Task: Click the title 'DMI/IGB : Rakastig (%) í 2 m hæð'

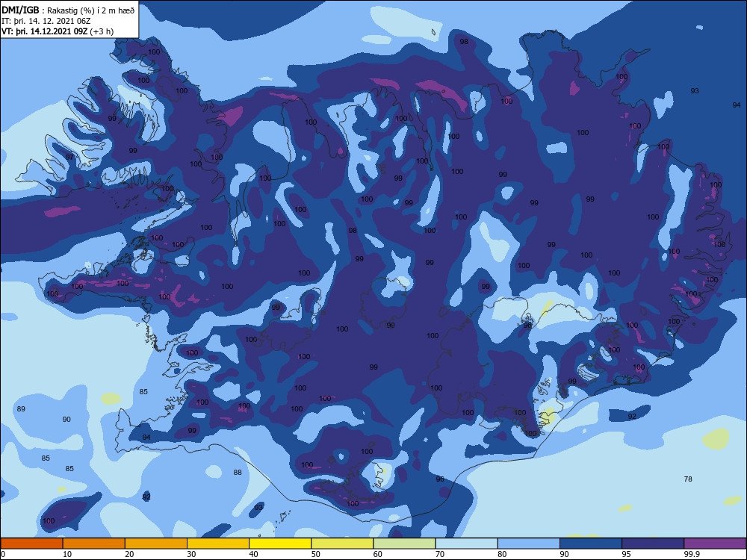Action: click(x=69, y=10)
